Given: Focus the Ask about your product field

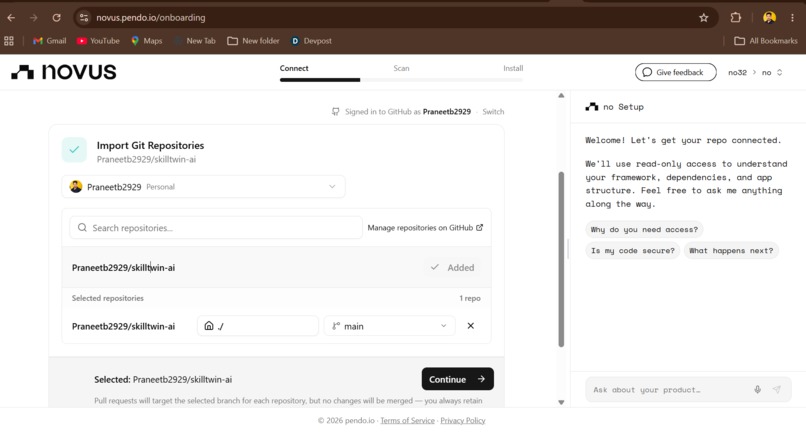Looking at the screenshot, I should (x=689, y=389).
